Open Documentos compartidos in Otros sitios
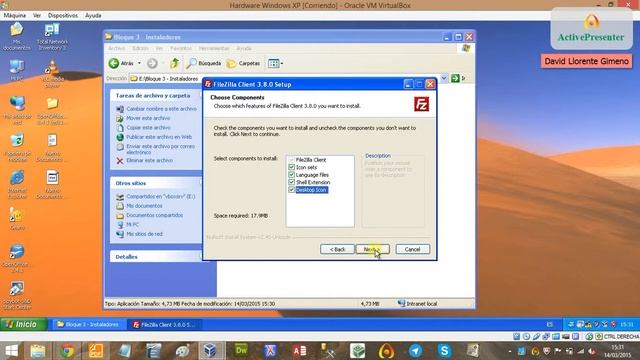 154,215
